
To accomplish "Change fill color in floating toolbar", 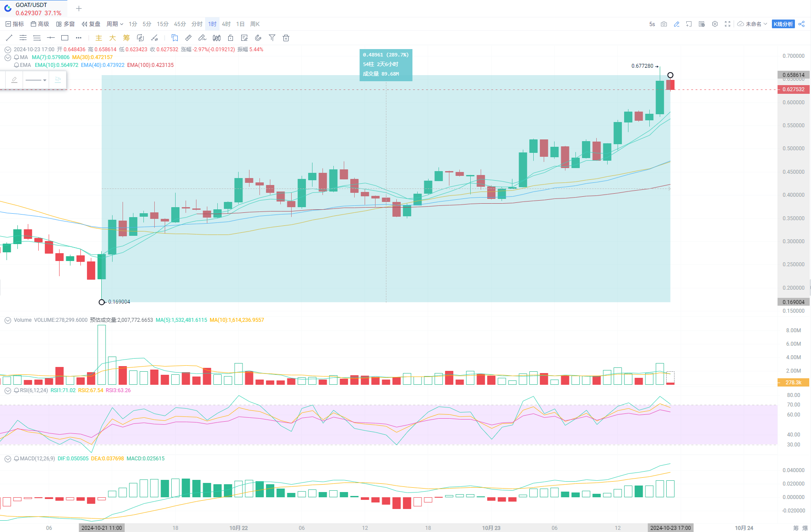I will [x=58, y=80].
